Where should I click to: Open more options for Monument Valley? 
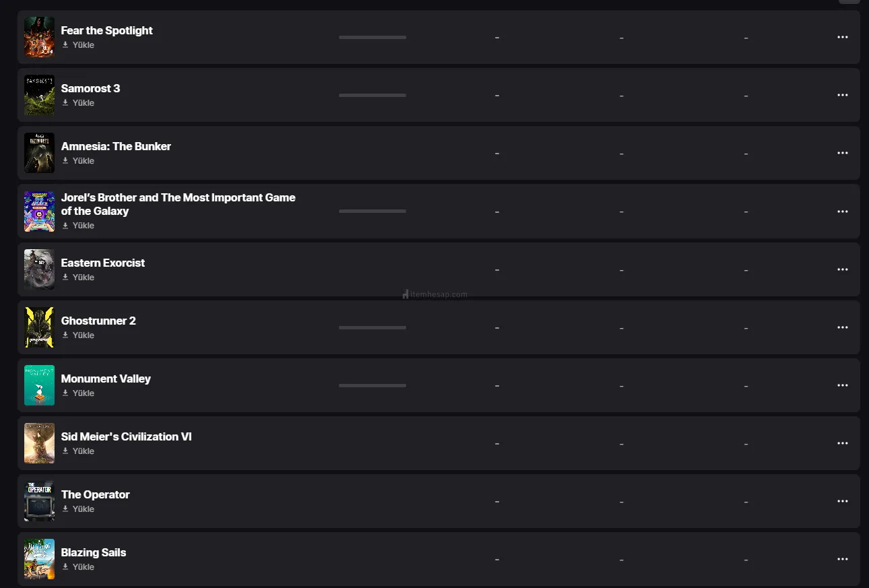click(x=842, y=385)
